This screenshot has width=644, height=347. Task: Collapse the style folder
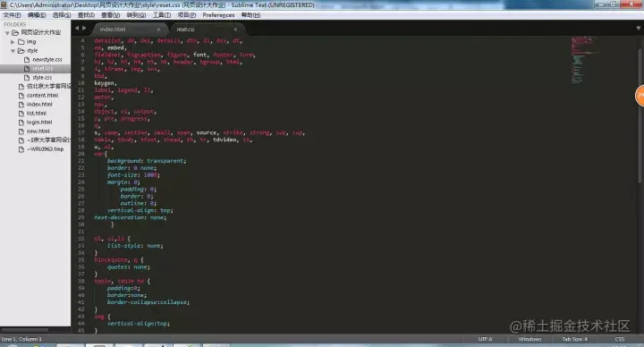(x=13, y=51)
